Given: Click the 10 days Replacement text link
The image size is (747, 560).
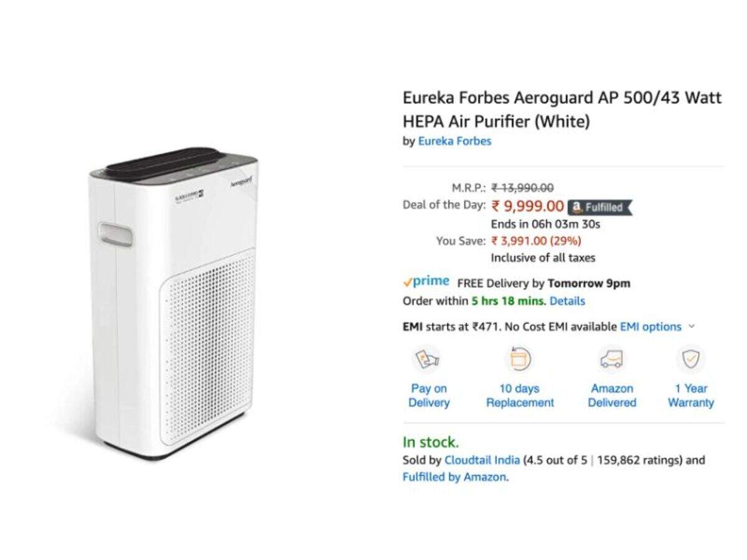Looking at the screenshot, I should pos(520,396).
